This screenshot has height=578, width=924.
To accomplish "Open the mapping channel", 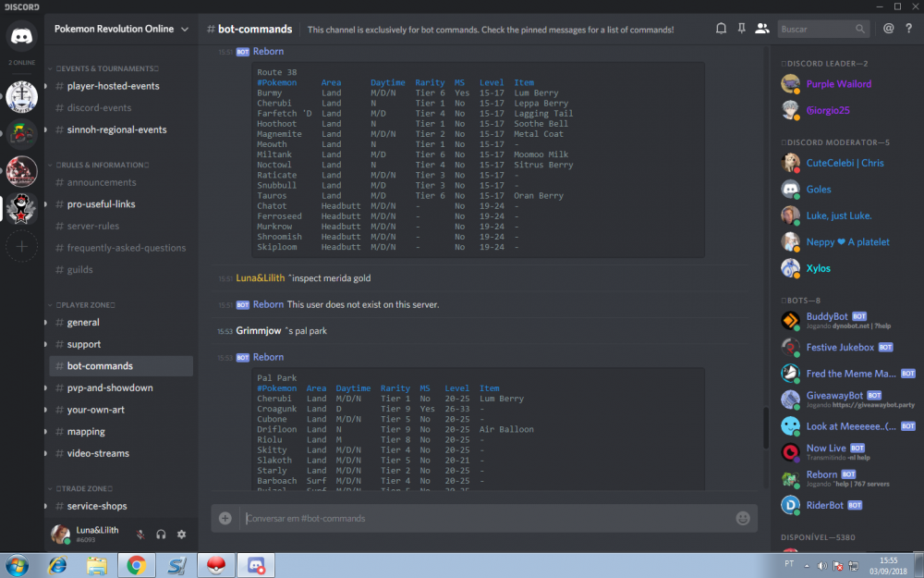I will (121, 431).
